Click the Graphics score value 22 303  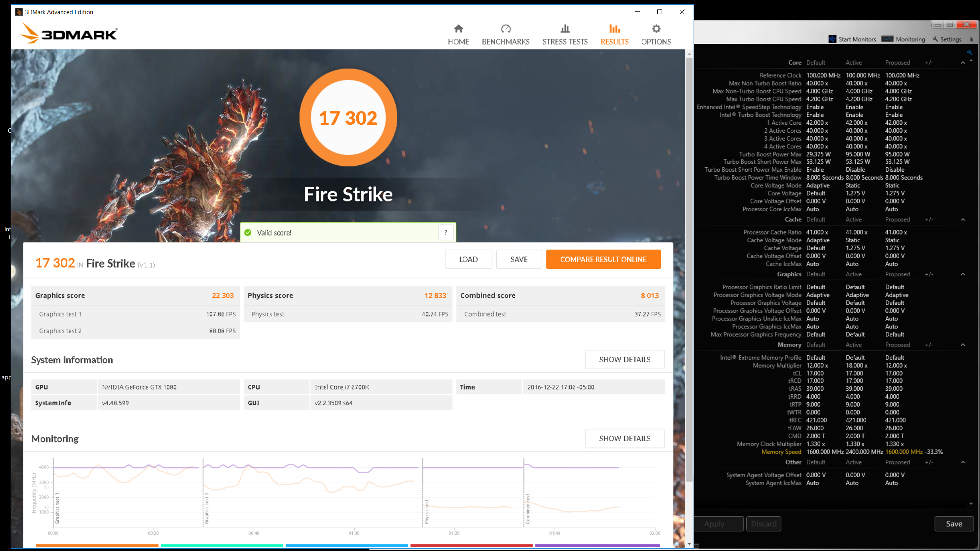point(223,296)
